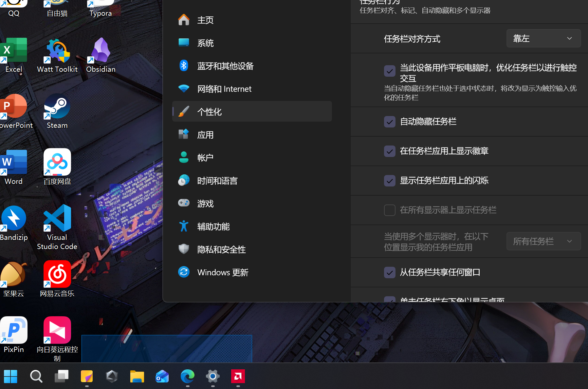Go to 隐私和安全性 settings
This screenshot has width=588, height=389.
tap(221, 249)
